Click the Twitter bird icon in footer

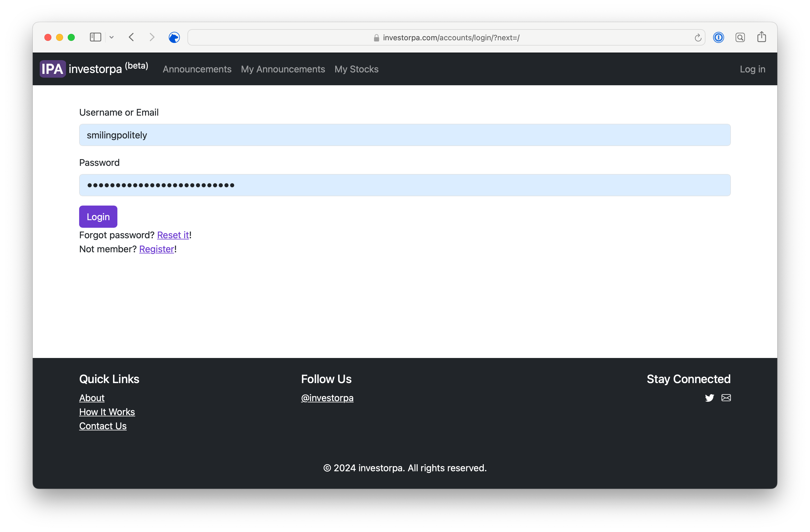tap(709, 398)
